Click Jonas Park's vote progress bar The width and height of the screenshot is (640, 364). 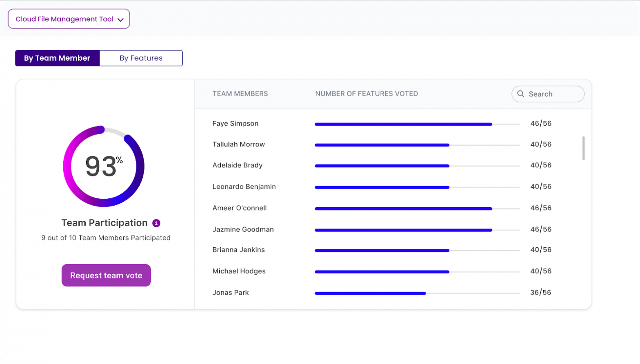(x=417, y=293)
